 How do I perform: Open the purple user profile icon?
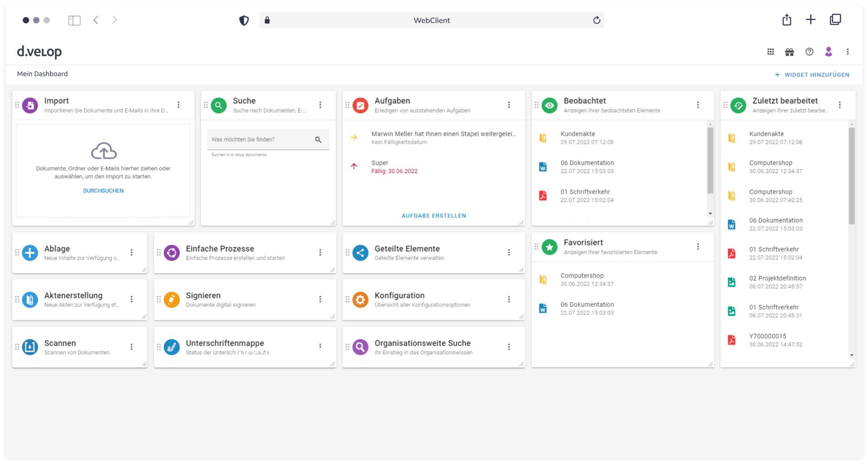pyautogui.click(x=828, y=52)
